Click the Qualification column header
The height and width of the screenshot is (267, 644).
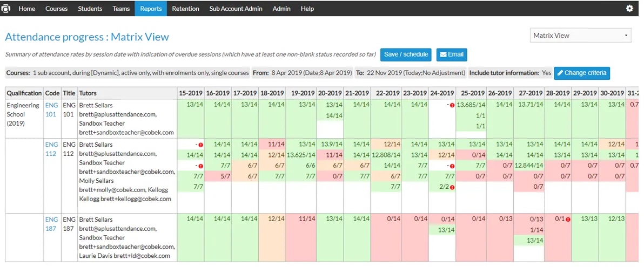tap(24, 93)
